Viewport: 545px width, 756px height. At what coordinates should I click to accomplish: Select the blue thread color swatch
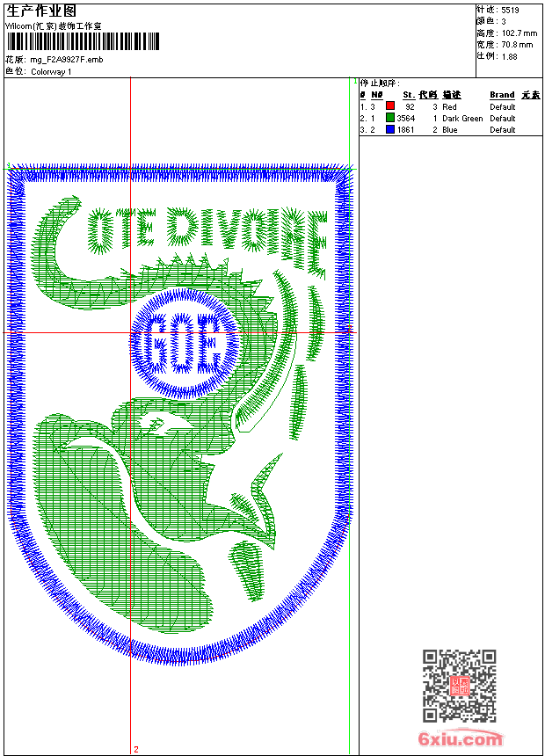click(x=390, y=129)
